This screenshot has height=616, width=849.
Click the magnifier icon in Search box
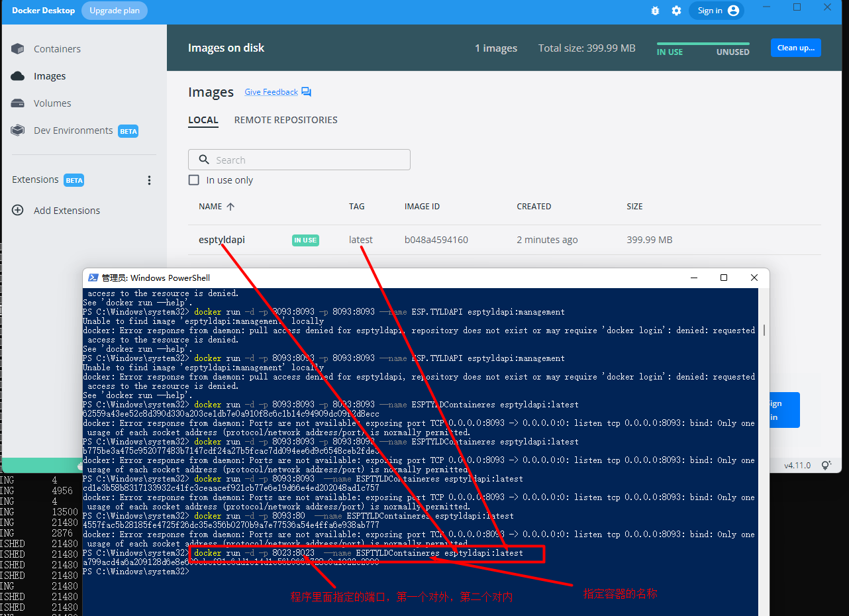click(203, 160)
